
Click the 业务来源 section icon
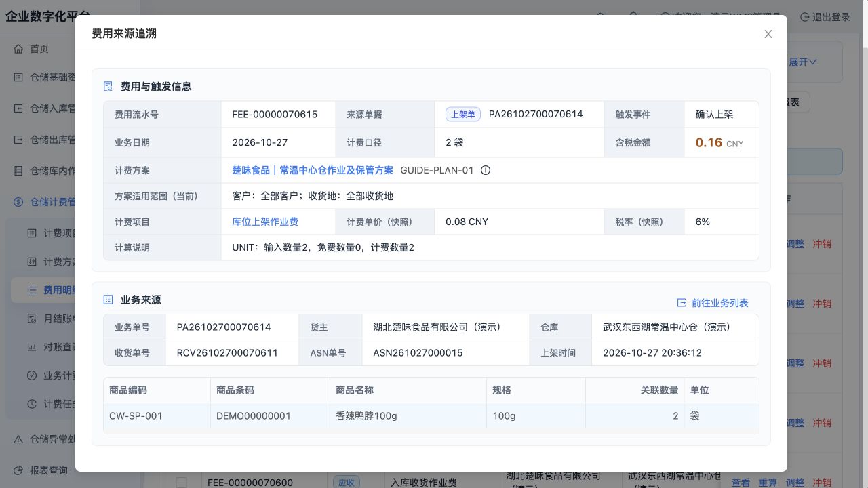coord(108,300)
